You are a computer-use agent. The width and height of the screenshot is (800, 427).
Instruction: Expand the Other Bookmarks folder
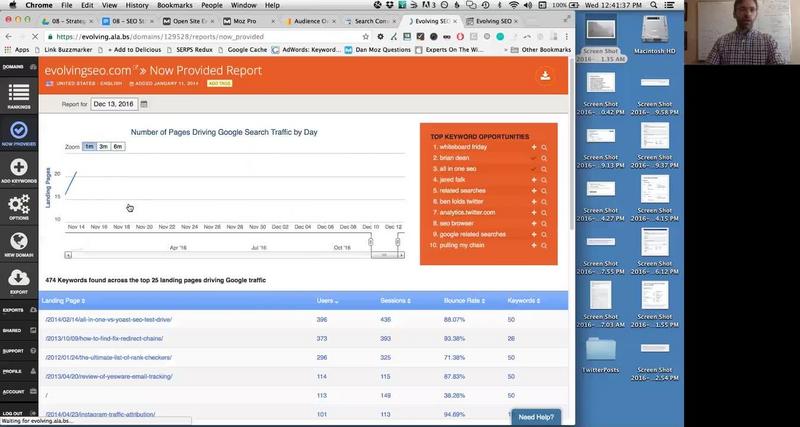[x=541, y=50]
